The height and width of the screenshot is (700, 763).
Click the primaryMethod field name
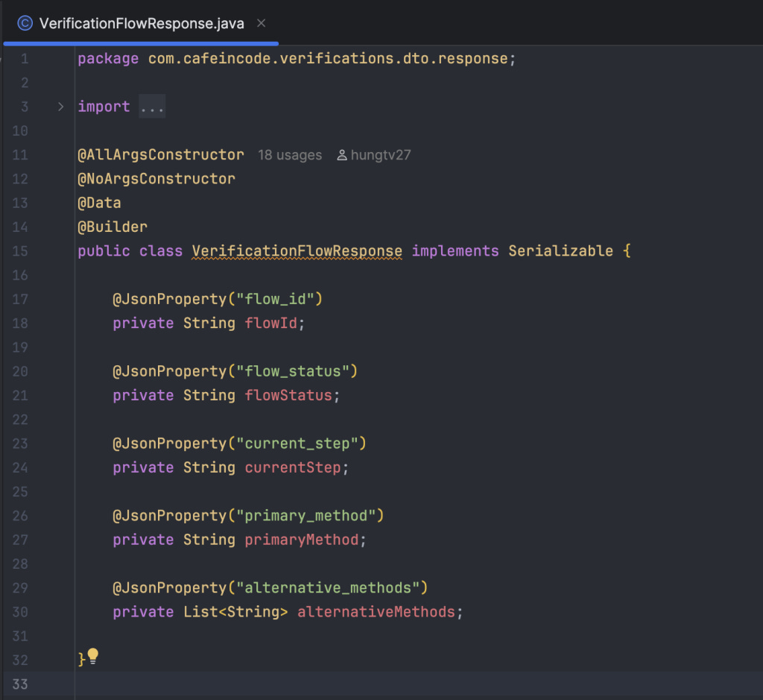pos(301,540)
